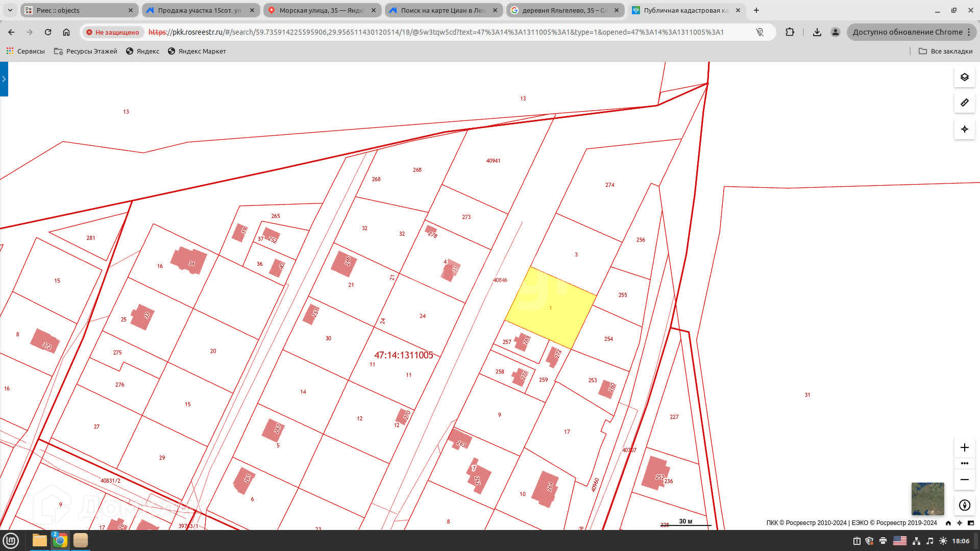Click the small home icon in footer

point(948,523)
